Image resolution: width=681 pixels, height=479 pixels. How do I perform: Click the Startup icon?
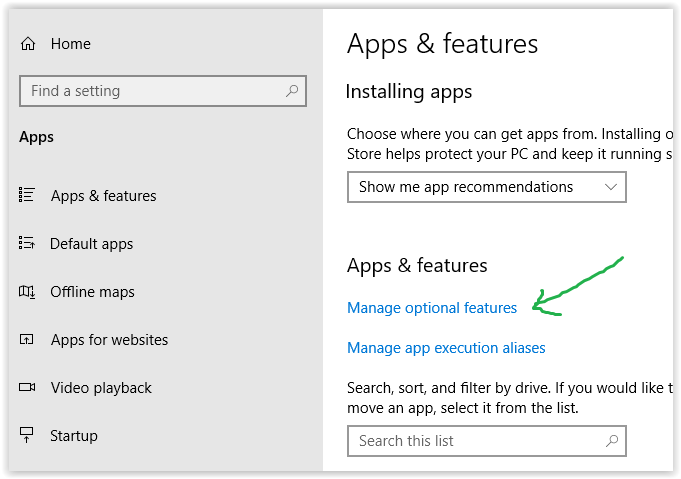[x=28, y=435]
